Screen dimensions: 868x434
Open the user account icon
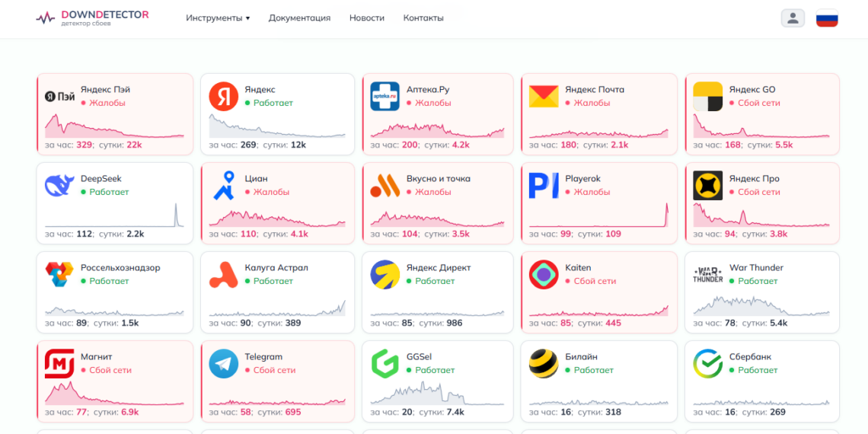(x=793, y=18)
